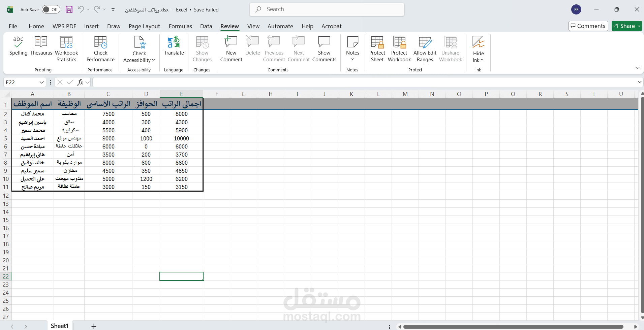Add a new sheet with plus icon
Viewport: 644px width, 330px height.
(94, 326)
